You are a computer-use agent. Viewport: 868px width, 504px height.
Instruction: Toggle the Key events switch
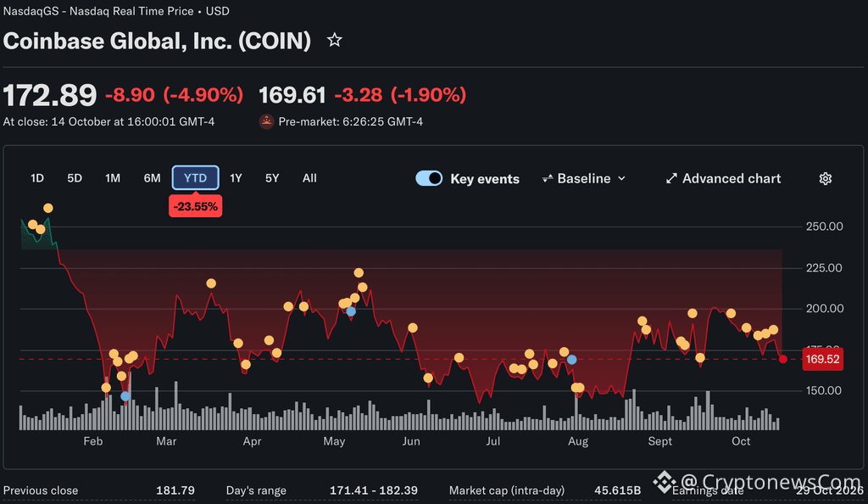pos(429,178)
